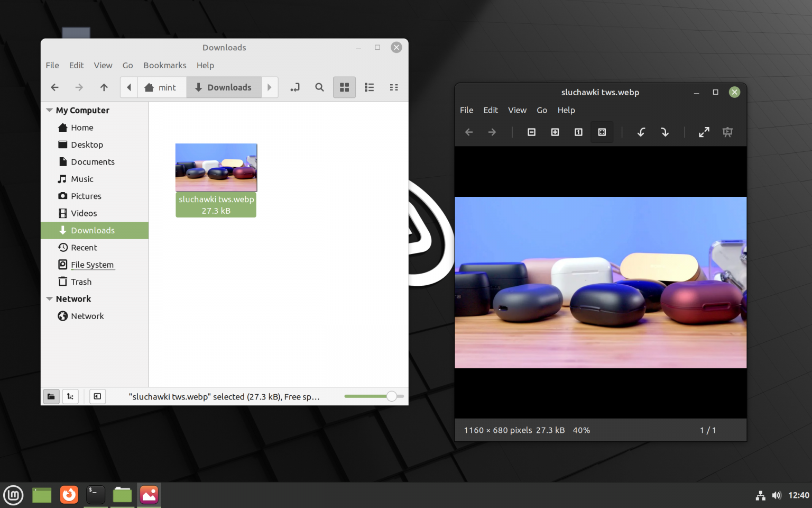Rotate image clockwise in viewer
812x508 pixels.
pyautogui.click(x=665, y=132)
